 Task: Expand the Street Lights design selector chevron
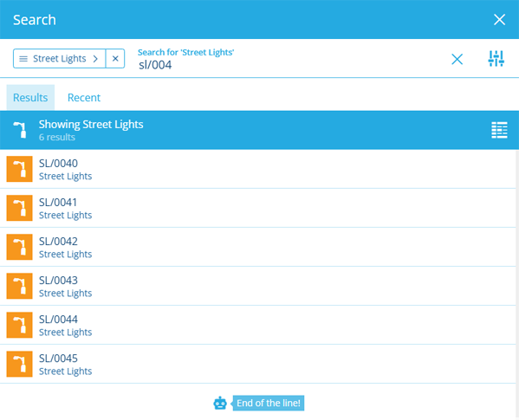[95, 59]
